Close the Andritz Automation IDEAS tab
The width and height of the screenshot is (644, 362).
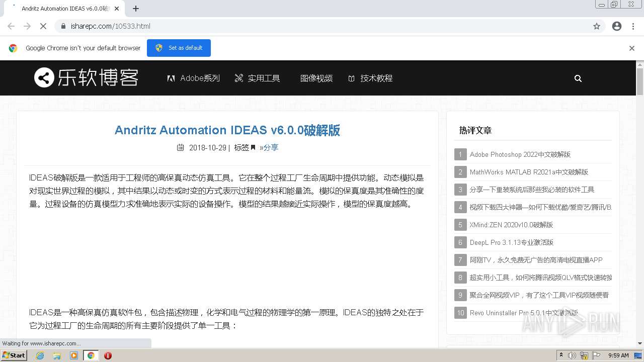point(117,9)
